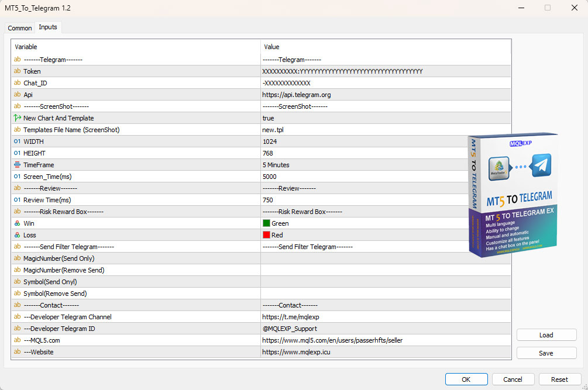Toggle the New Chart And Template true value

pos(386,118)
